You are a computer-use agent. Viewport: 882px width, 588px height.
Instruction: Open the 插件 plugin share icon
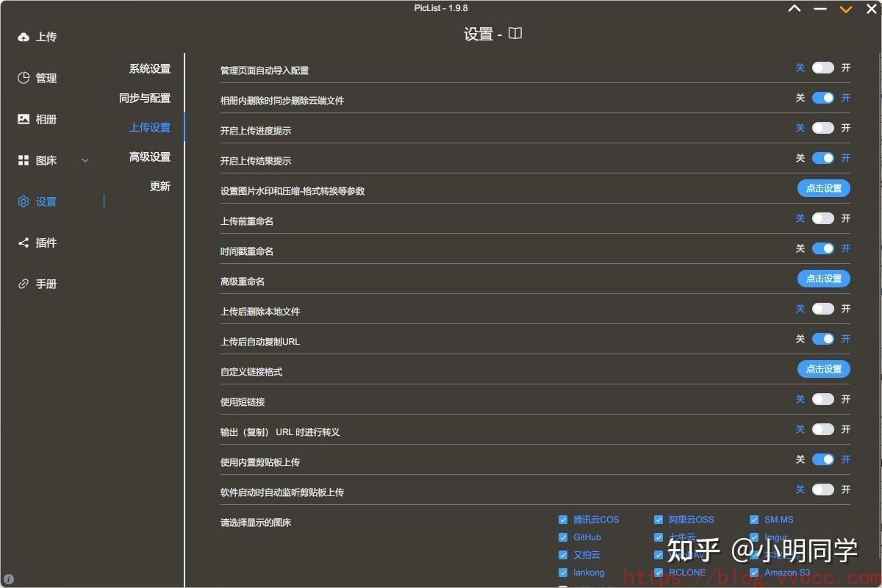pyautogui.click(x=24, y=243)
